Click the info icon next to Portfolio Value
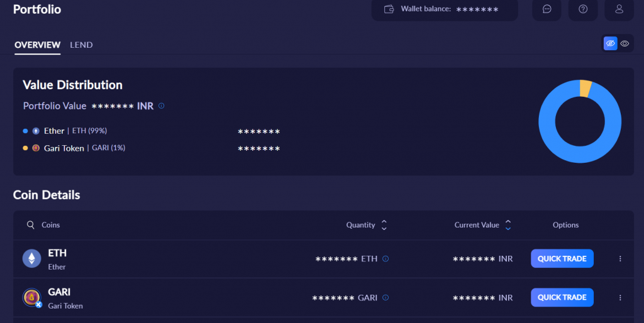The width and height of the screenshot is (644, 323). pos(162,106)
